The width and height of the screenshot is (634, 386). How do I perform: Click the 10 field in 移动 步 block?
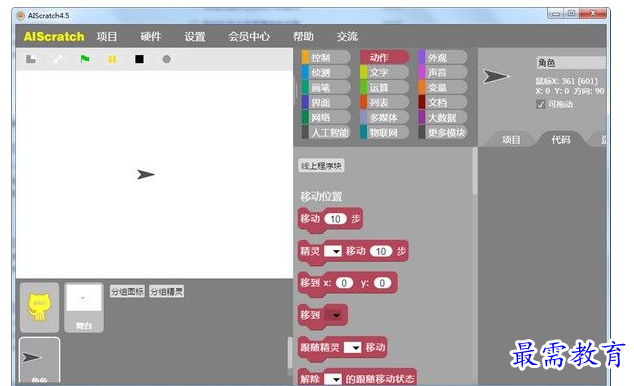point(335,219)
